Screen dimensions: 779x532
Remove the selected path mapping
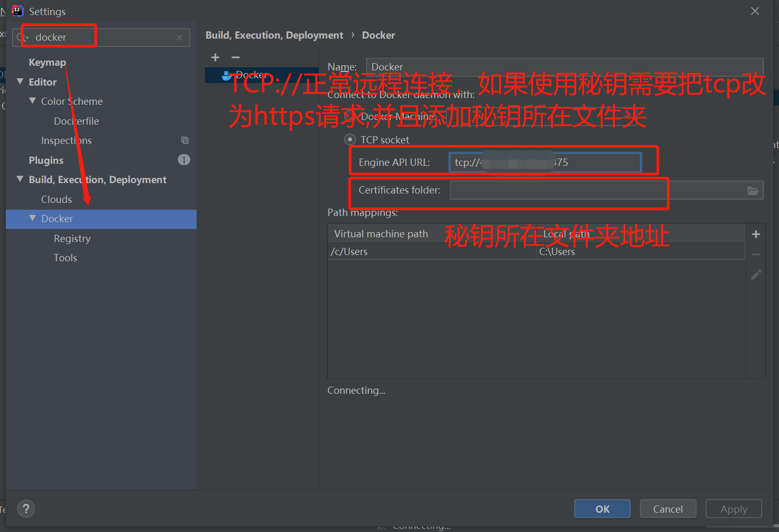tap(756, 255)
